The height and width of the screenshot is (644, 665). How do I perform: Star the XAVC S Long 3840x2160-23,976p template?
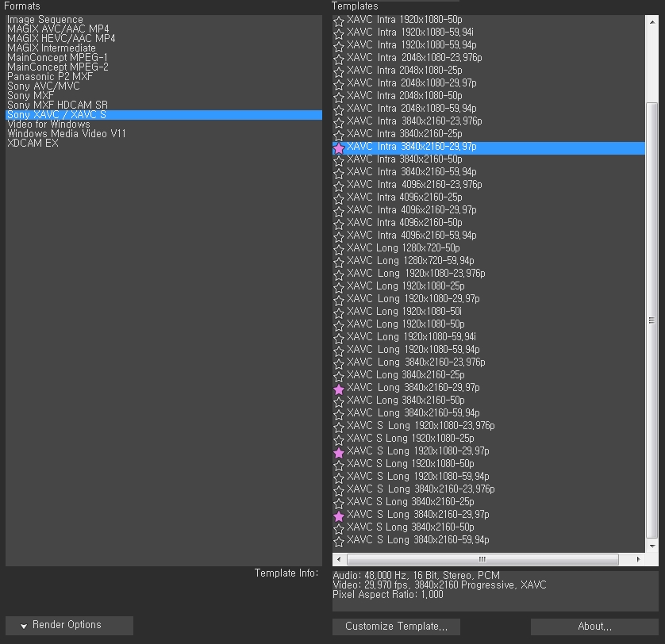click(338, 491)
